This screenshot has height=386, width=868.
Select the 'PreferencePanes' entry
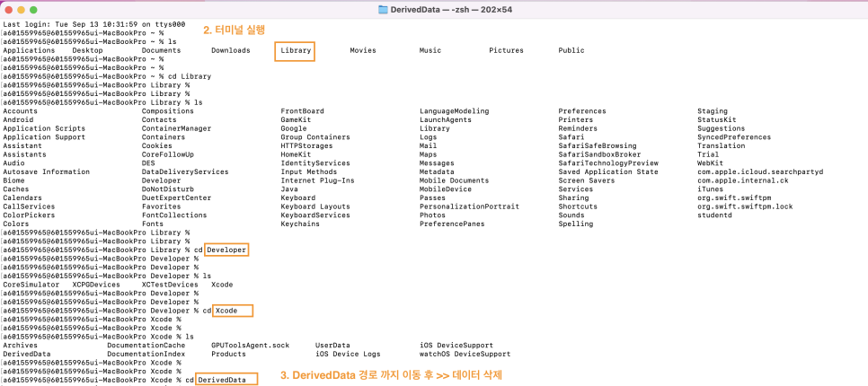(x=452, y=224)
